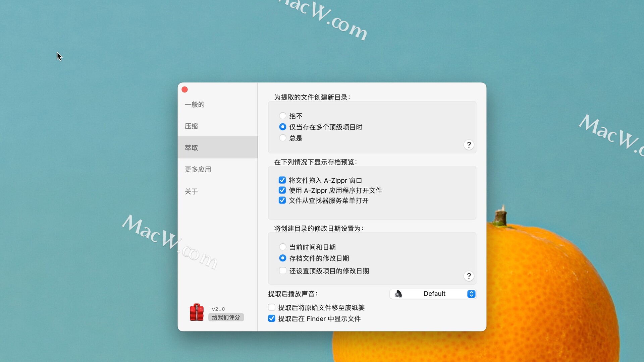Open the 更多应用 tab
This screenshot has width=644, height=362.
[218, 169]
